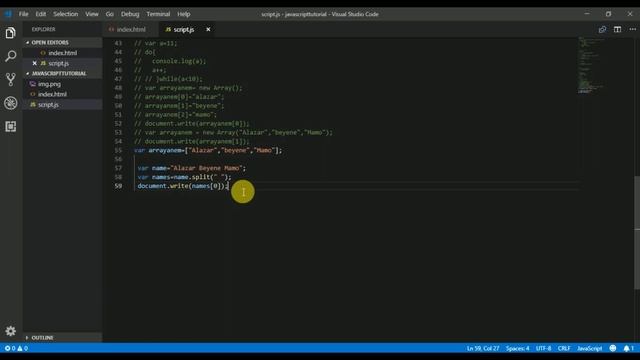Open the Debug view in activity bar
This screenshot has height=360, width=640.
click(x=11, y=103)
